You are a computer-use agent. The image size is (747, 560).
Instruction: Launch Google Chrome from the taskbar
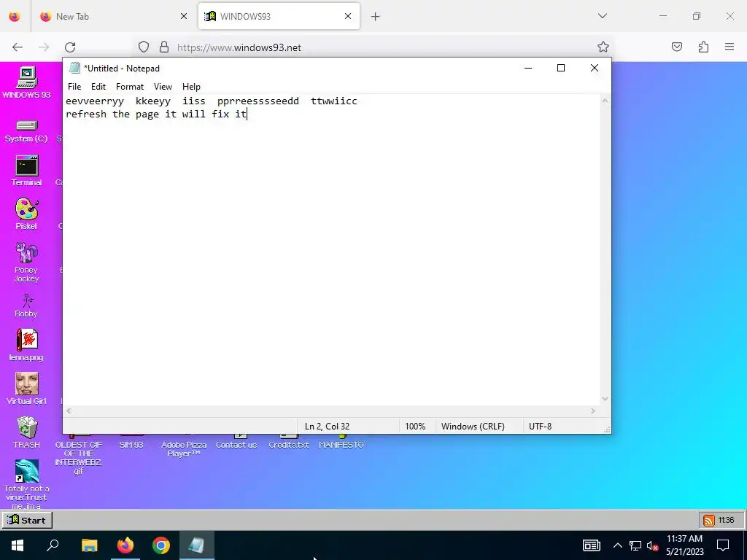click(x=161, y=545)
